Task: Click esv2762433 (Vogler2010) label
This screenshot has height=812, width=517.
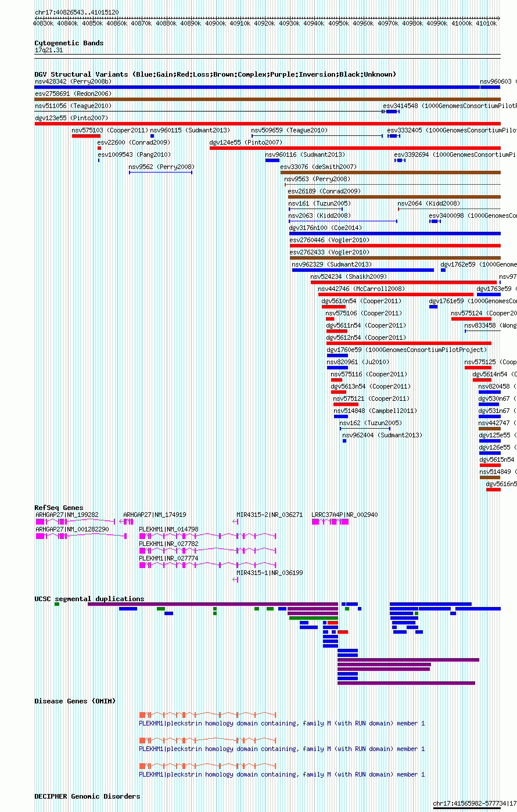Action: click(x=329, y=253)
